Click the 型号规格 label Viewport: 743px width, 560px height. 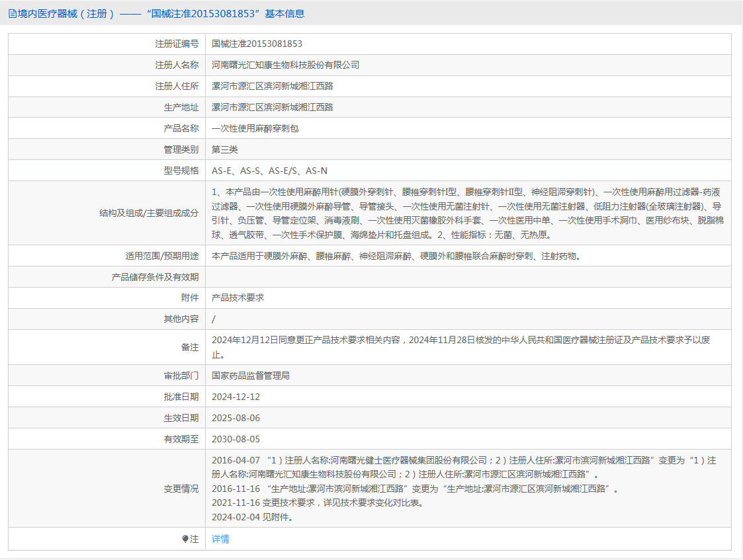[x=181, y=171]
